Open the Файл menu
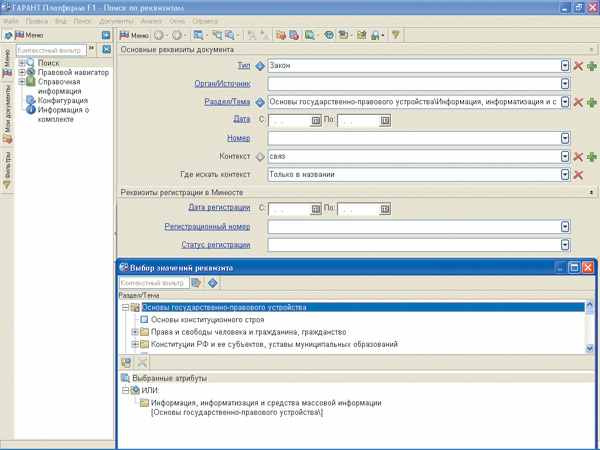This screenshot has height=450, width=600. click(x=11, y=21)
